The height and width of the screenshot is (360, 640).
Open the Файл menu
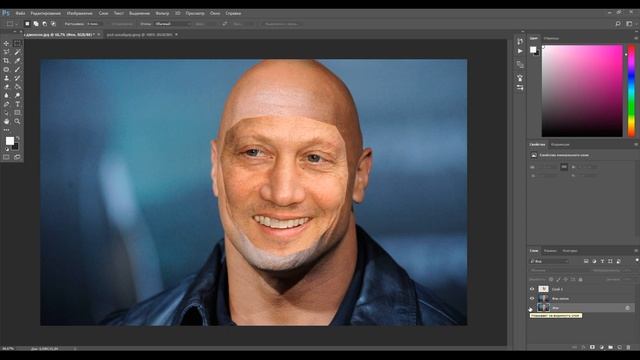pos(20,13)
